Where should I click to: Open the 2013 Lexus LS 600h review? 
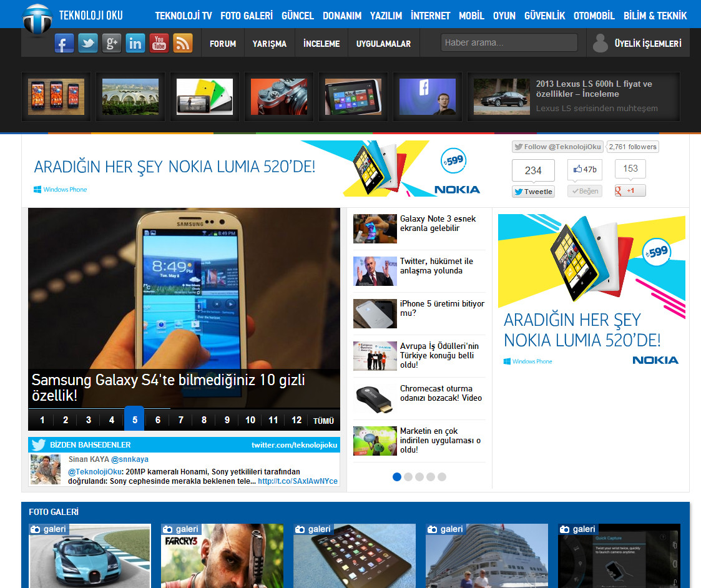574,97
